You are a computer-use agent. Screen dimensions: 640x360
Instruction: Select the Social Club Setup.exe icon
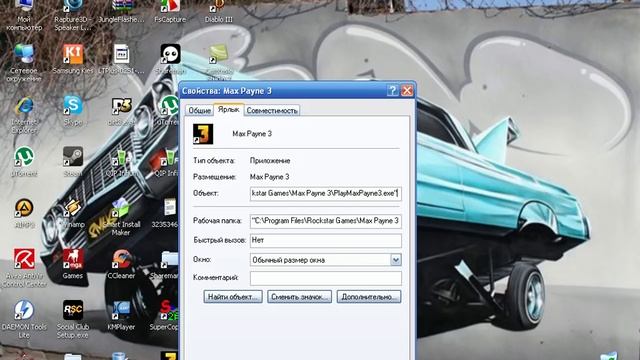tap(73, 319)
